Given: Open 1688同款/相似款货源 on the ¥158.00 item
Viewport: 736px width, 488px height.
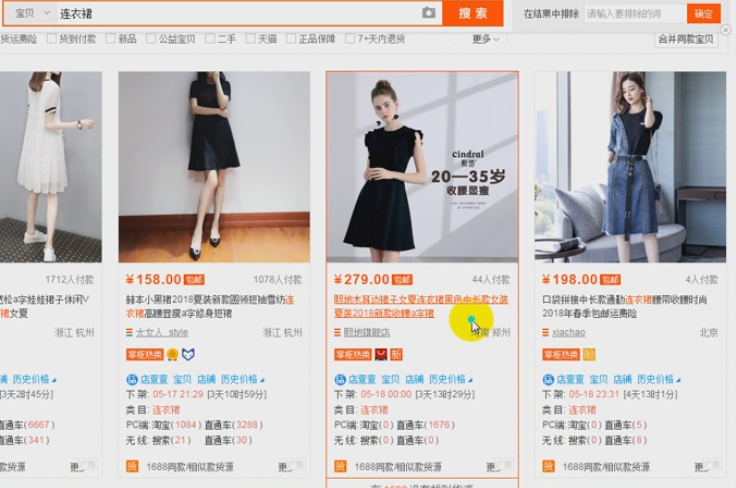Looking at the screenshot, I should point(190,467).
